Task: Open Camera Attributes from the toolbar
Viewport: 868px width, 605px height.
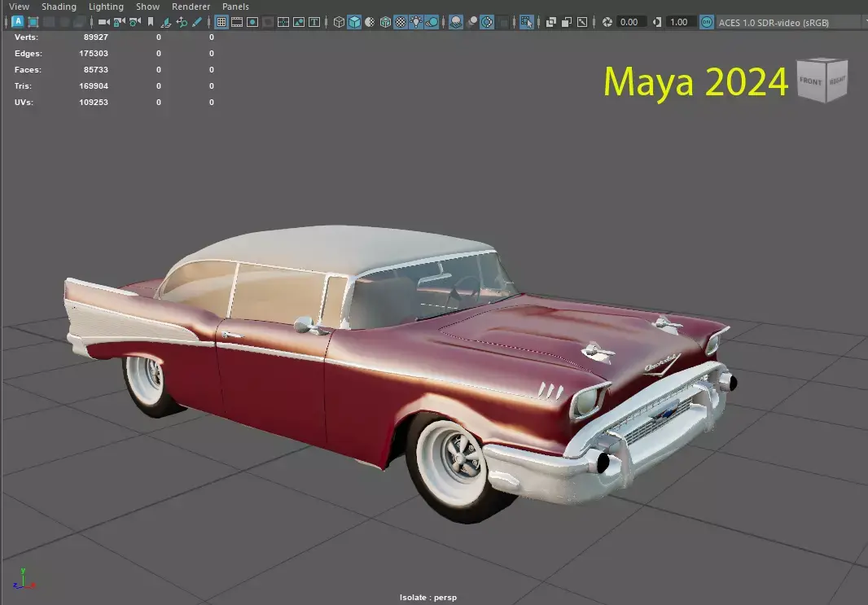Action: coord(134,22)
